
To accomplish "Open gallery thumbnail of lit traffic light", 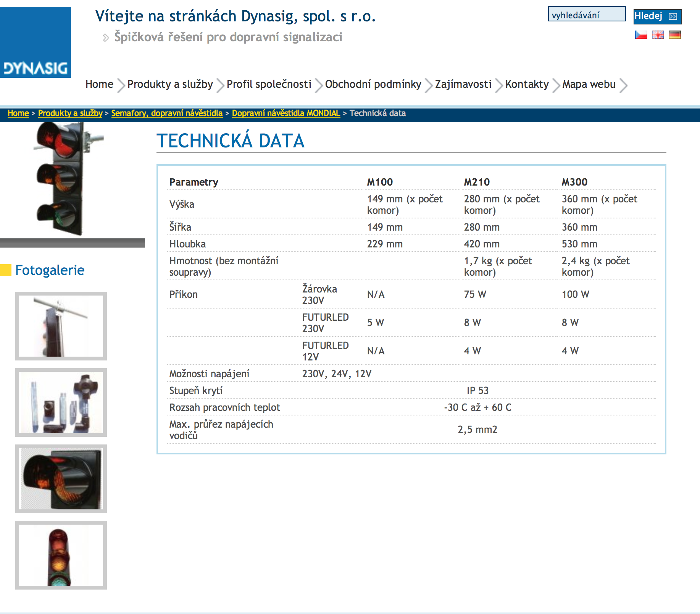I will [61, 555].
